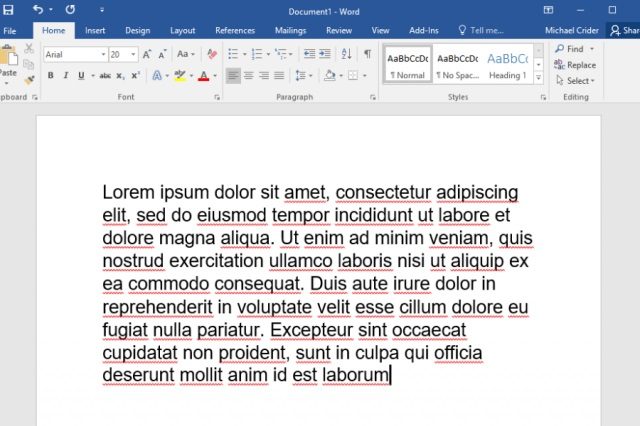The width and height of the screenshot is (640, 426).
Task: Click the Sort A-Z icon
Action: coord(347,54)
